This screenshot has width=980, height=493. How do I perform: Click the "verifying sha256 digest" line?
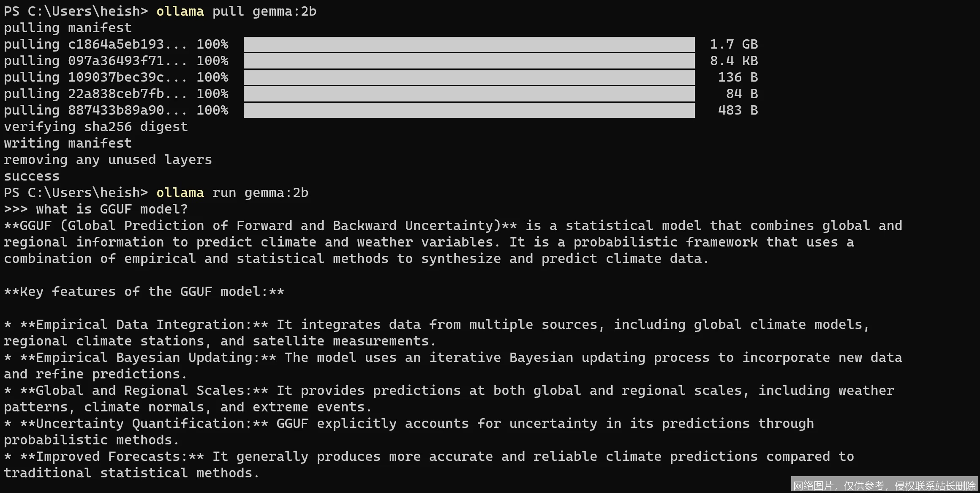click(96, 127)
